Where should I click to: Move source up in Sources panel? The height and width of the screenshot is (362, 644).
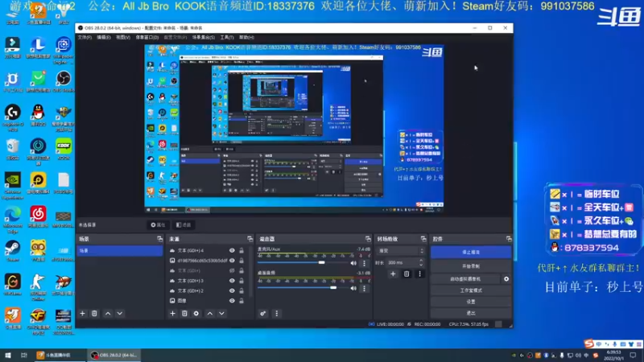(x=210, y=314)
